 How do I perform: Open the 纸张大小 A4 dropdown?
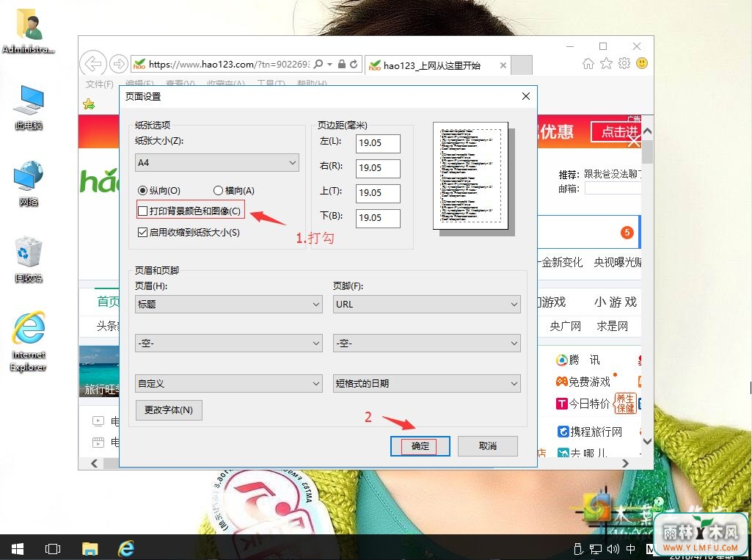[x=216, y=163]
